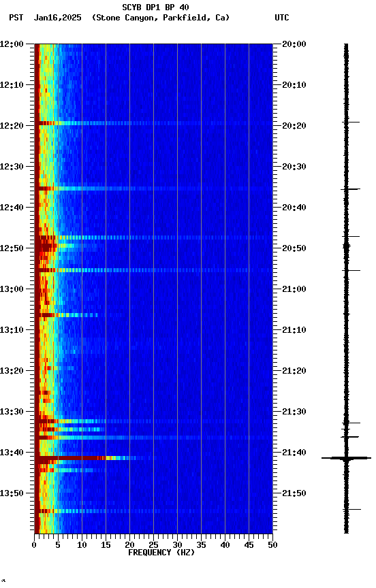Click the '12:10' PST time label
Screen dimensions: 376x588
click(x=12, y=85)
